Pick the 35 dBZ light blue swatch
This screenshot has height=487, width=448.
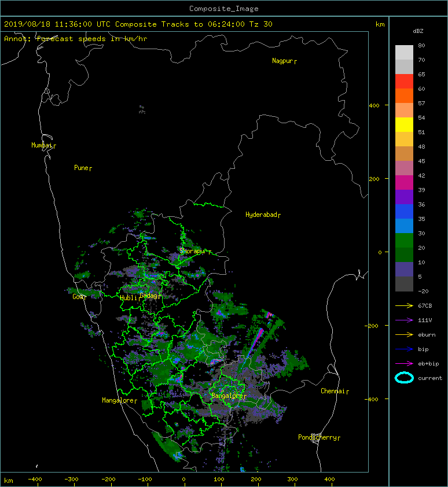(x=404, y=226)
